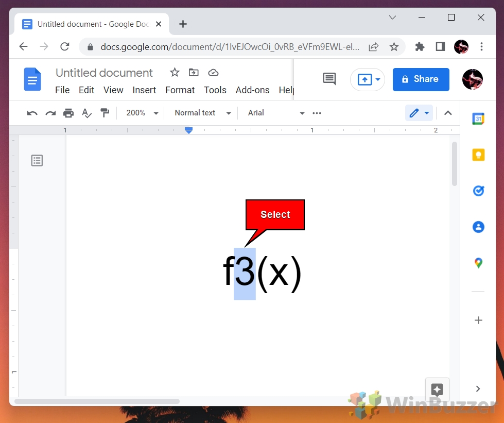Click the Explore button at bottom right
Viewport: 504px width, 423px height.
click(437, 390)
